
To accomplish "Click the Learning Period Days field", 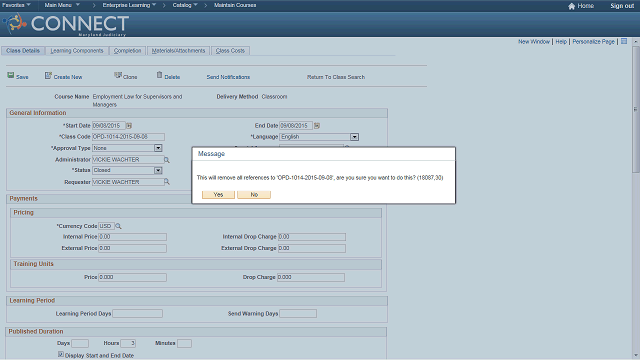I will (138, 313).
